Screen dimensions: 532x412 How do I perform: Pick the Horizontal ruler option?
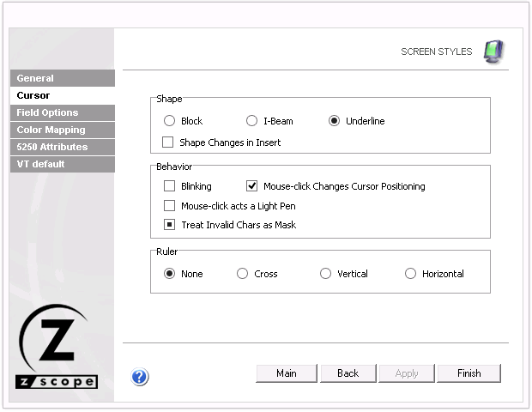pos(410,274)
